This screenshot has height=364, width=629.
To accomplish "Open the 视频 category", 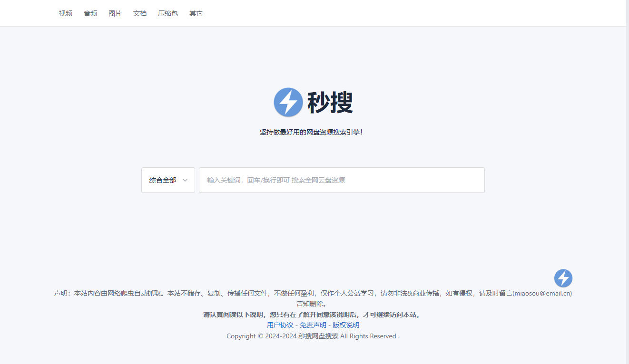I will (66, 13).
